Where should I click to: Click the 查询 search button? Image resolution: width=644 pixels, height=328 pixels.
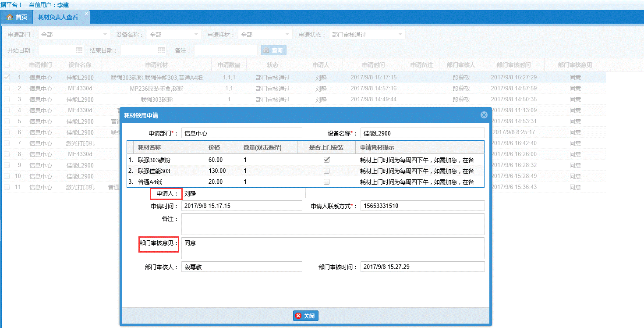pos(274,50)
